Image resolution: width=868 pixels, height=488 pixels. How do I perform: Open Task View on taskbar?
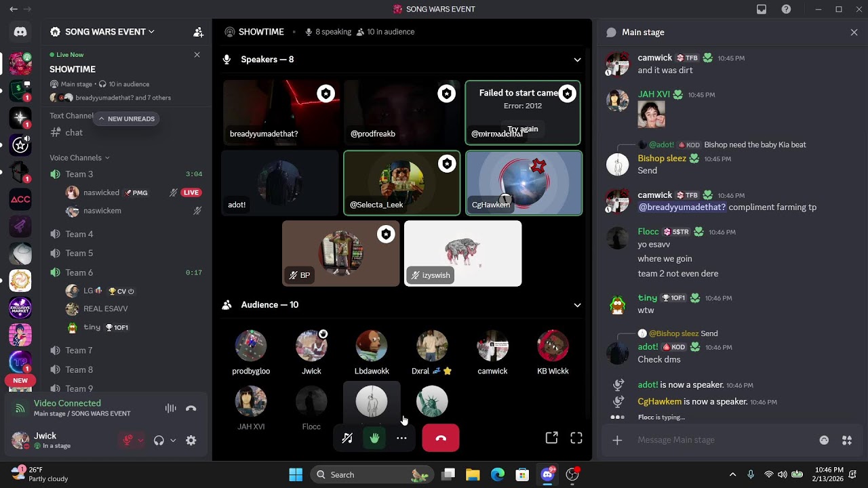click(448, 475)
